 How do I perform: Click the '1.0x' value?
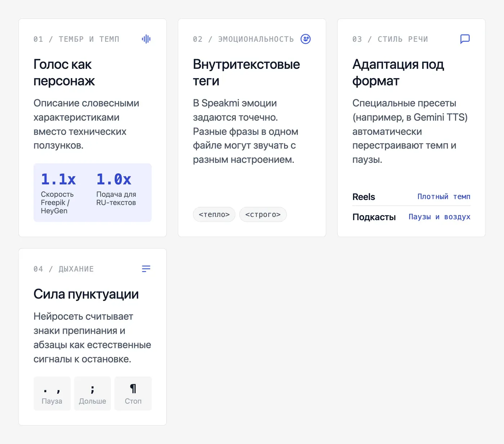114,179
